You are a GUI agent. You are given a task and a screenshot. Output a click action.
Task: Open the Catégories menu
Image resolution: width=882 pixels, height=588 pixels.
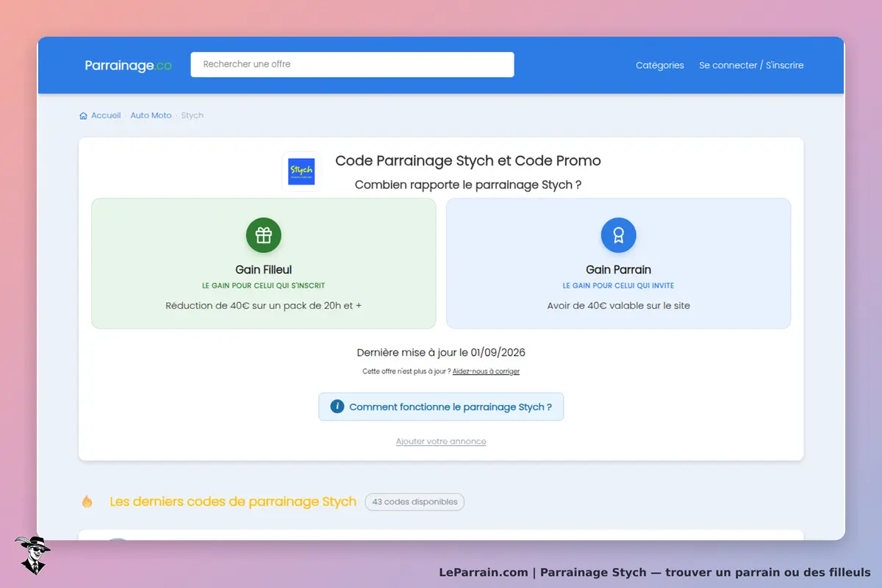(659, 65)
